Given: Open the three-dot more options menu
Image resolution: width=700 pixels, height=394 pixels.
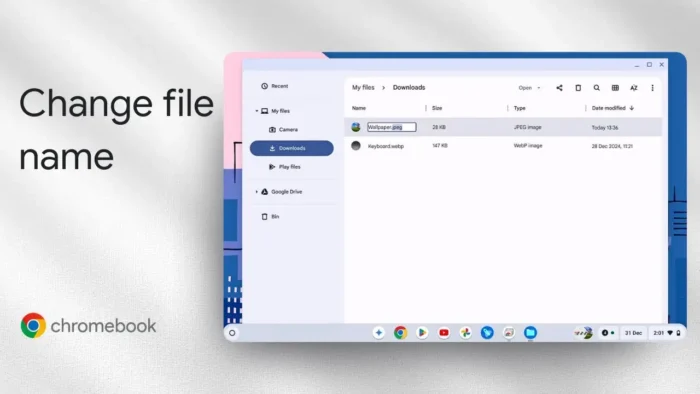Looking at the screenshot, I should point(652,88).
